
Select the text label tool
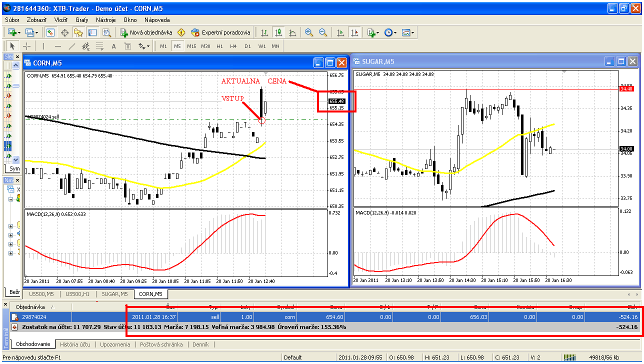pos(128,46)
